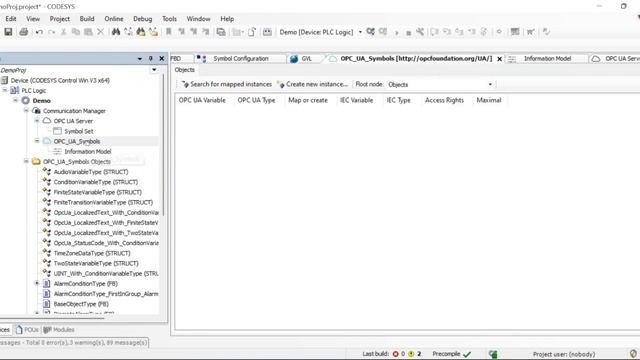Open Find with the binoculars icon

pyautogui.click(x=116, y=32)
